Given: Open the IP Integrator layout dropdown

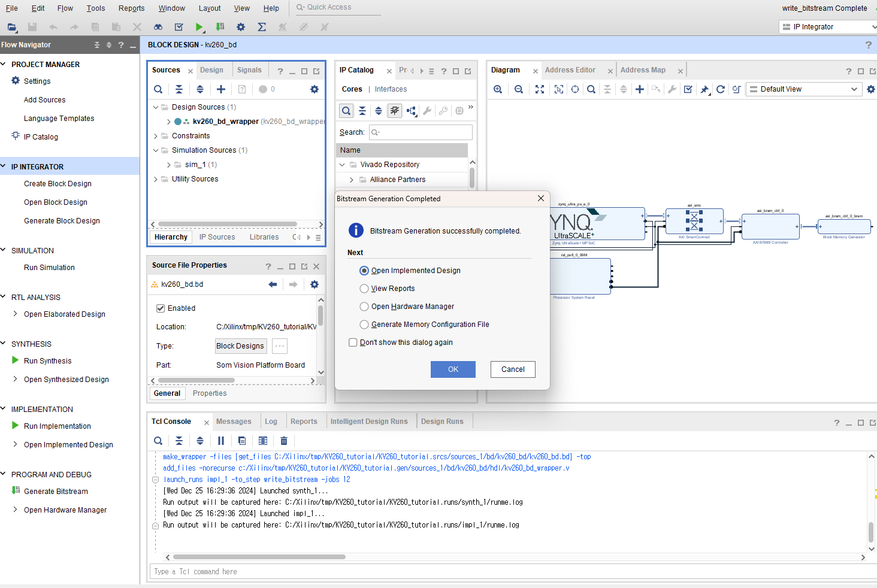Looking at the screenshot, I should click(828, 27).
